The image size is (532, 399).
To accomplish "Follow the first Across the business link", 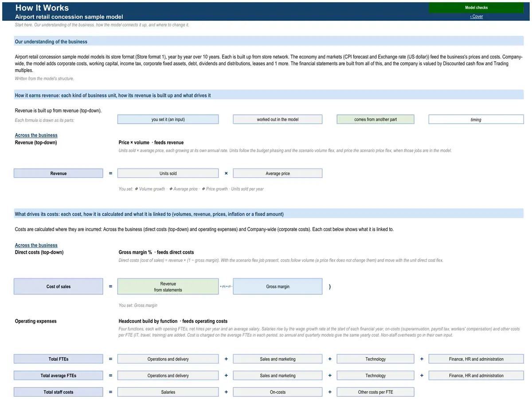I will tap(36, 135).
